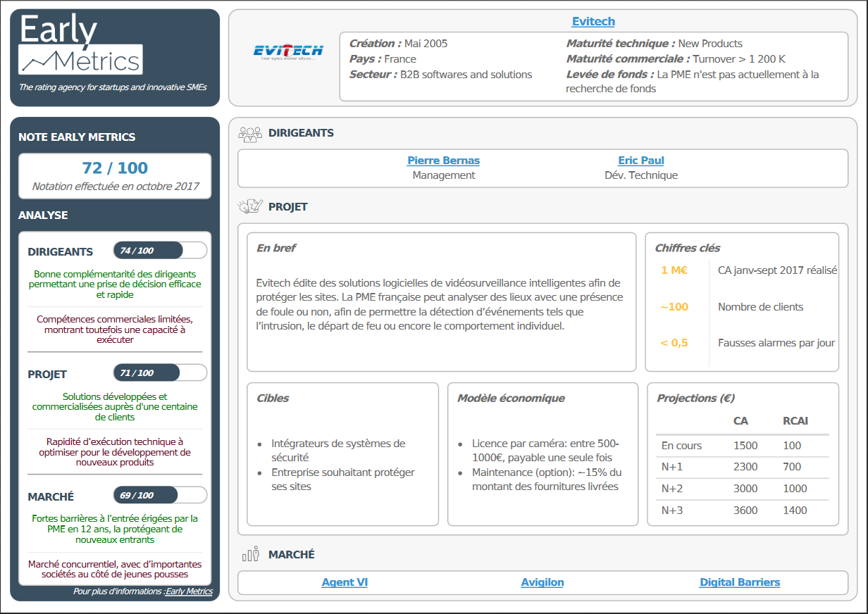Click CA value 3000 in N+2 row
The height and width of the screenshot is (614, 868).
tap(745, 489)
